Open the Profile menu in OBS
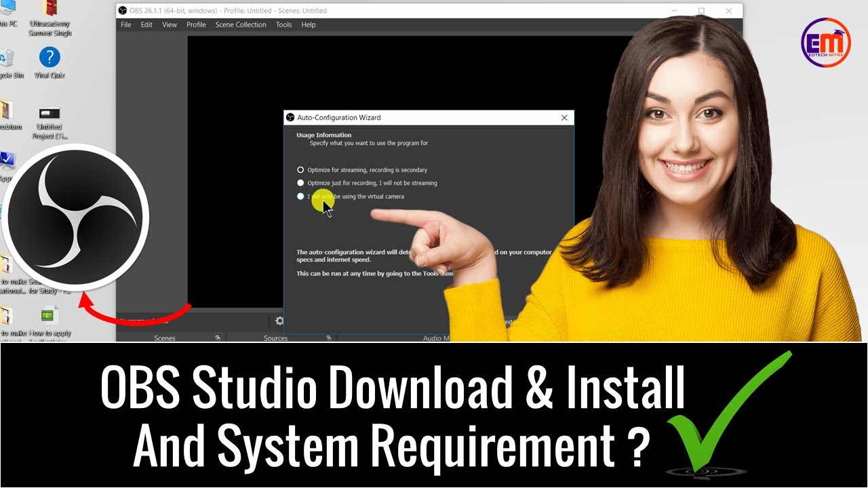868x488 pixels. (196, 24)
